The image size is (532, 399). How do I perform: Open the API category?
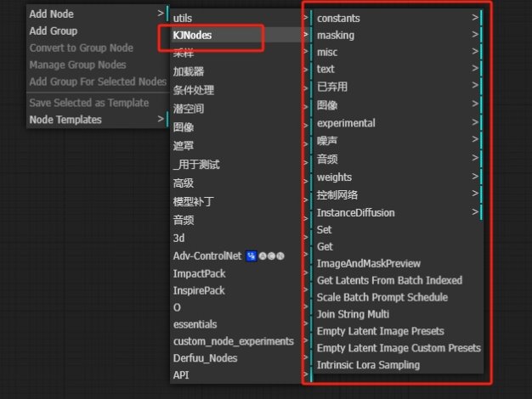point(241,375)
